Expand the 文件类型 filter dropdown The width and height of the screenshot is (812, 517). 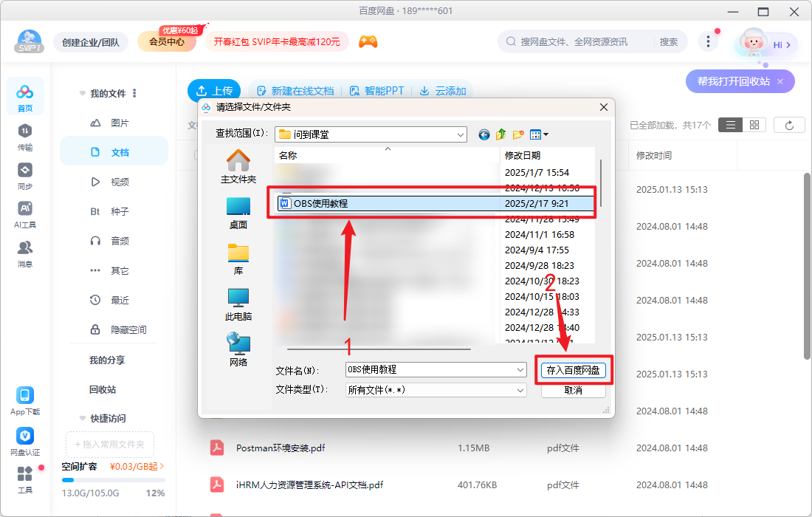point(520,391)
